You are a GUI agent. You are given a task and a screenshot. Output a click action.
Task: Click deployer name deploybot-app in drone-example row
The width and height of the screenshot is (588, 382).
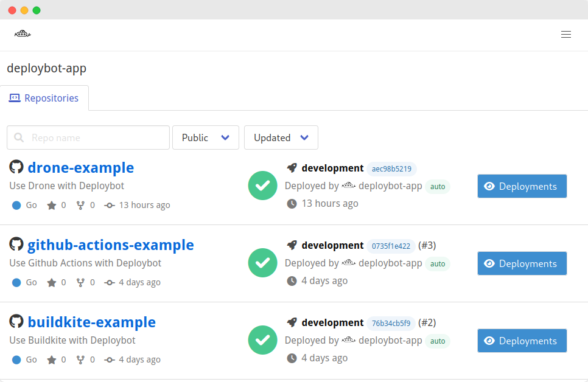pos(390,186)
